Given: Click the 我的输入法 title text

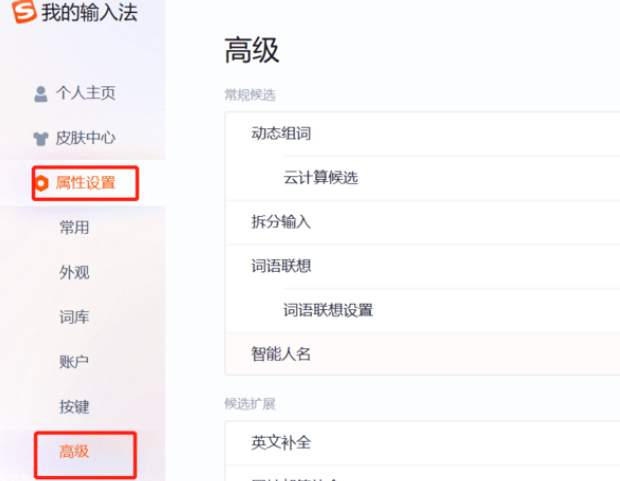Looking at the screenshot, I should click(90, 12).
